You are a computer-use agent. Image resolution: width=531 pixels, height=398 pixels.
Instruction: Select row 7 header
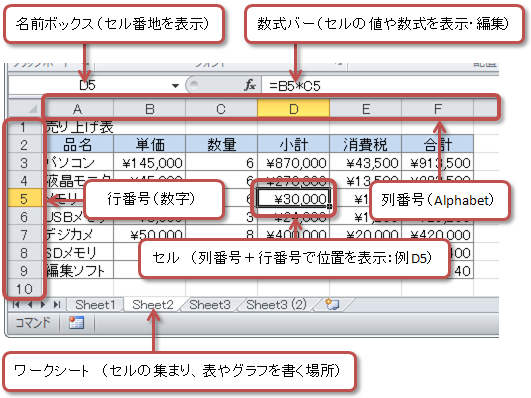(x=23, y=234)
